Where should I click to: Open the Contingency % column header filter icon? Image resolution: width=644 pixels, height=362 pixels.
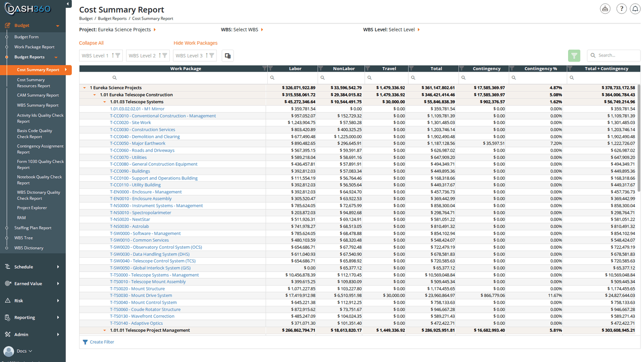pos(512,68)
